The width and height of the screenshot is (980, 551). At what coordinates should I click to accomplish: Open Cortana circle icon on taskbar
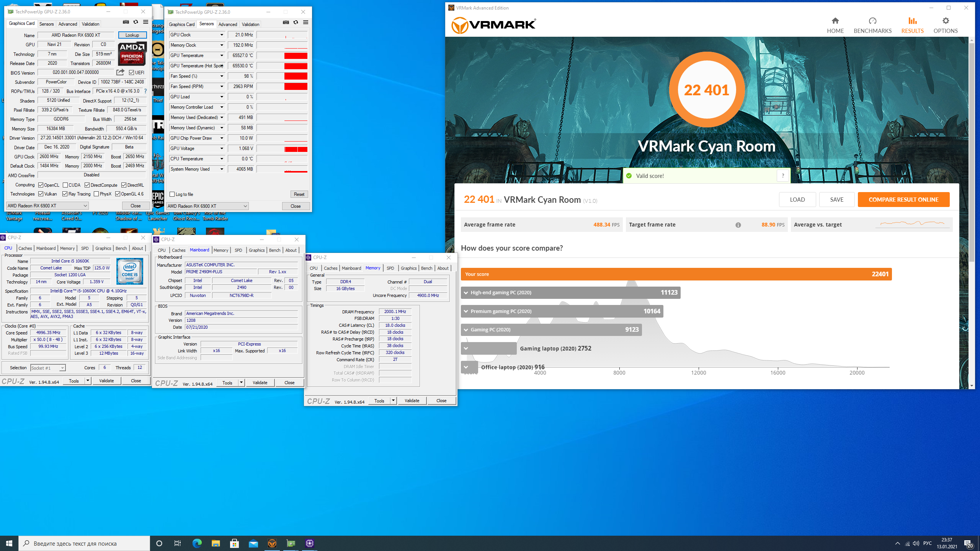[x=159, y=543]
